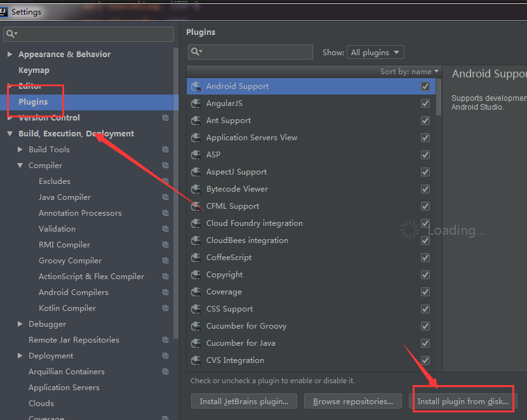Click the Android Support plugin icon
Viewport: 527px width, 420px height.
click(x=196, y=86)
